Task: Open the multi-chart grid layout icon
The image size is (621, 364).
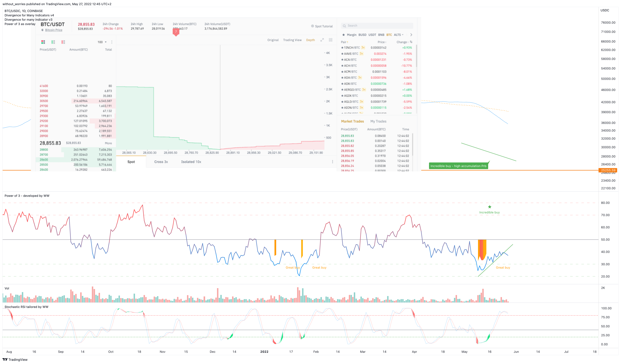Action: coord(330,40)
